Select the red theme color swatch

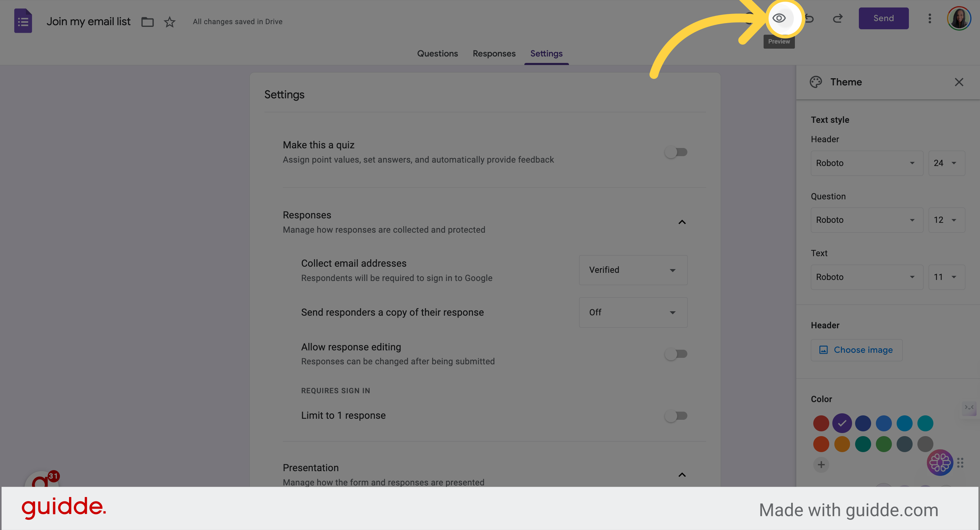click(x=821, y=423)
